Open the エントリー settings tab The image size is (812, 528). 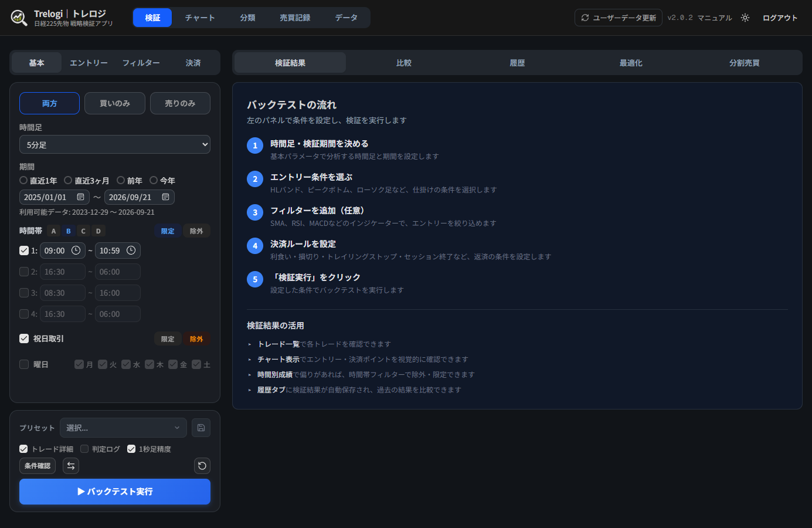coord(89,63)
